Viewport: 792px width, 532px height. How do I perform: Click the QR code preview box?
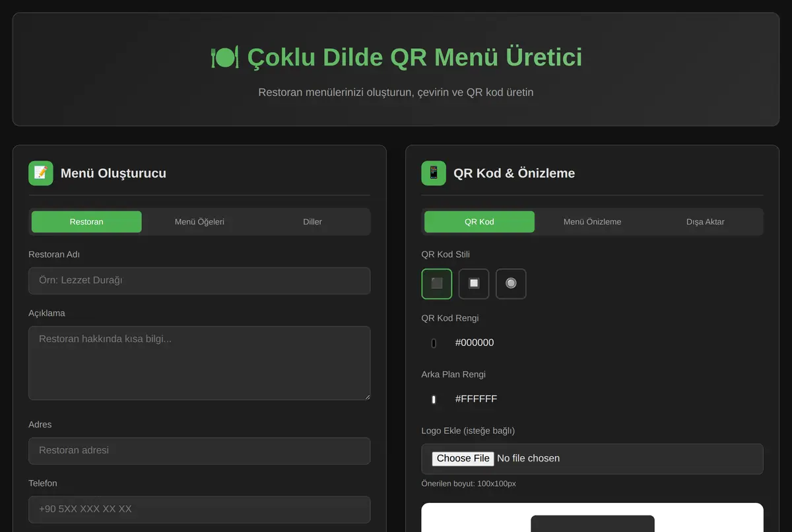[592, 517]
